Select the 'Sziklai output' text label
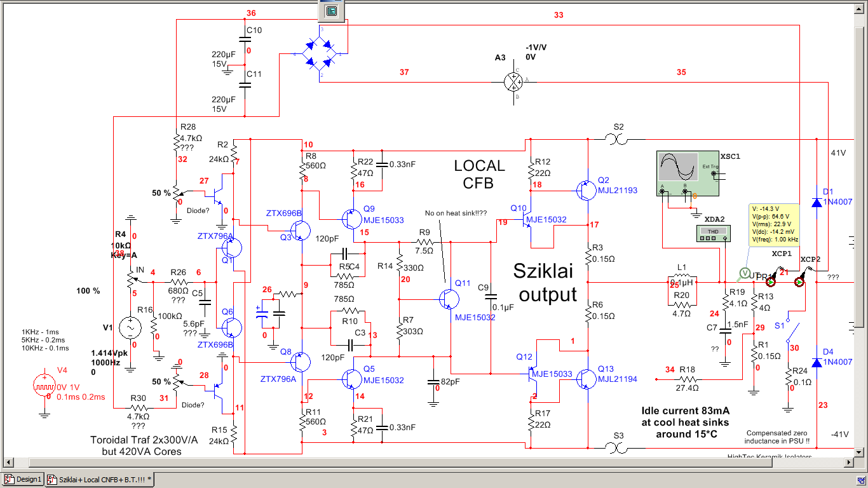Viewport: 868px width, 488px height. [x=547, y=283]
